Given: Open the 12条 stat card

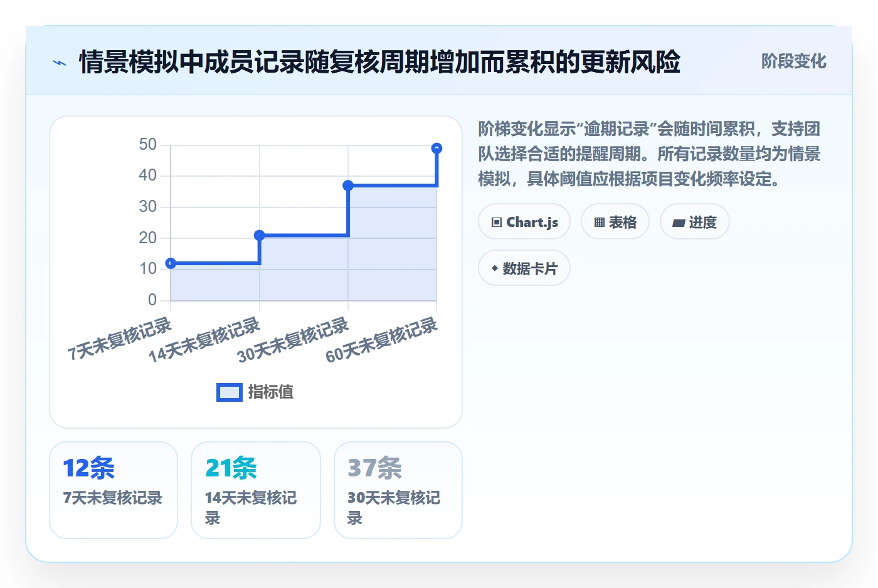Looking at the screenshot, I should pos(114,490).
